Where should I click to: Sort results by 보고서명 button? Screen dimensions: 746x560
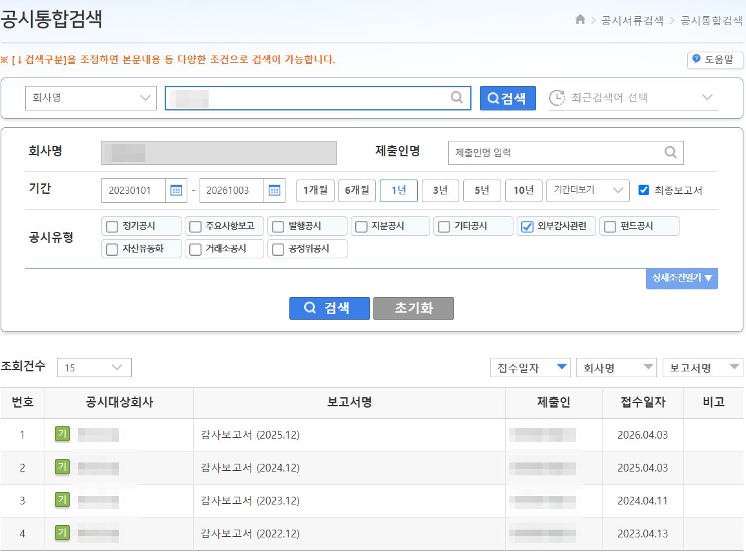(x=703, y=368)
